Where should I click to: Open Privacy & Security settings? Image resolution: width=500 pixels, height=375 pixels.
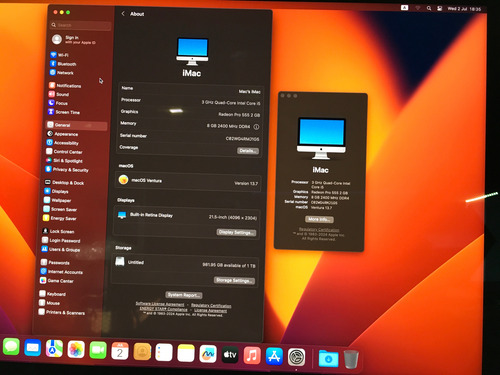coord(67,170)
